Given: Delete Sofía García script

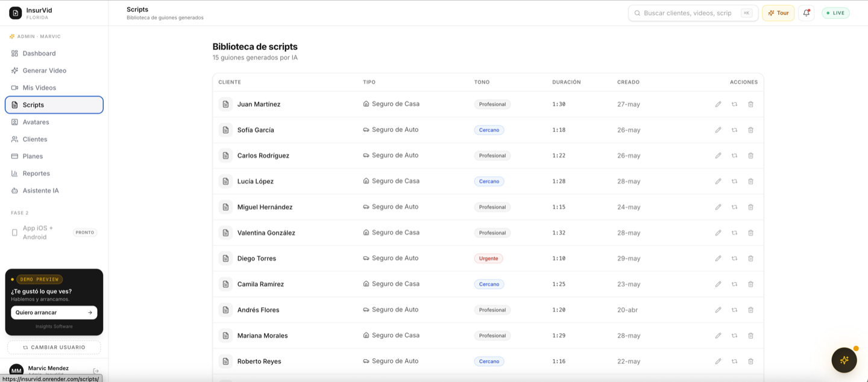Looking at the screenshot, I should (x=750, y=130).
